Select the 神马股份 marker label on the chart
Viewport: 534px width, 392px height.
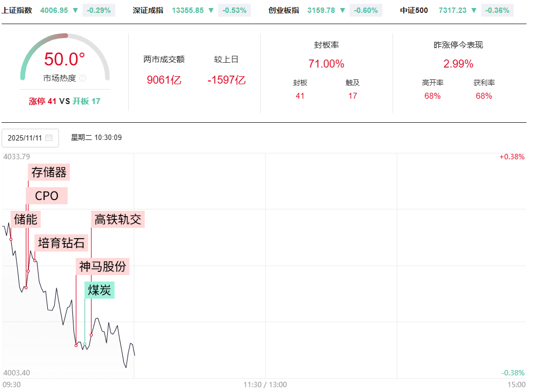103,267
